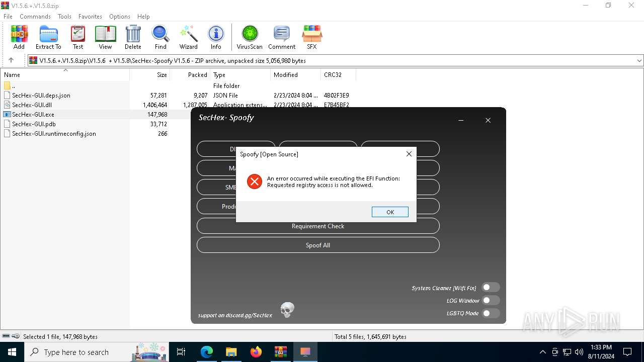This screenshot has width=644, height=362.
Task: Sort by the Modified column header
Action: click(x=295, y=75)
